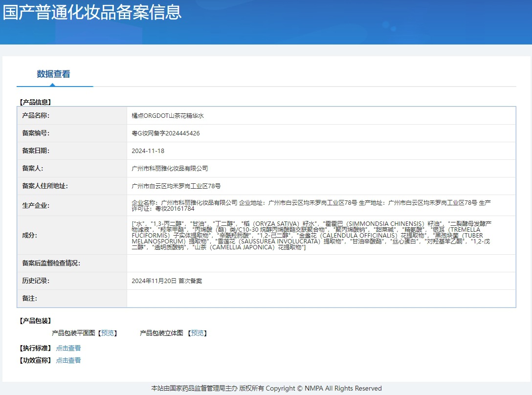This screenshot has width=532, height=395.
Task: Select the 备案编号 value 粤G妆网备字2024445426
Action: pos(166,133)
